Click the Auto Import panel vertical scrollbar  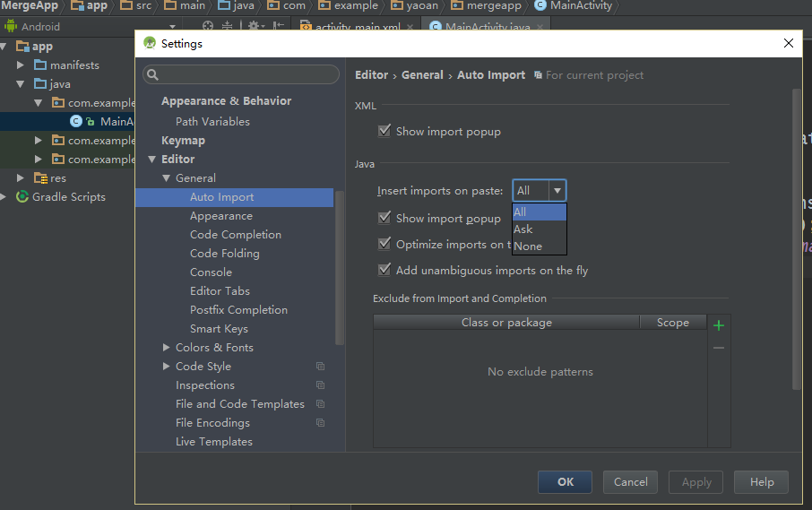pos(797,239)
